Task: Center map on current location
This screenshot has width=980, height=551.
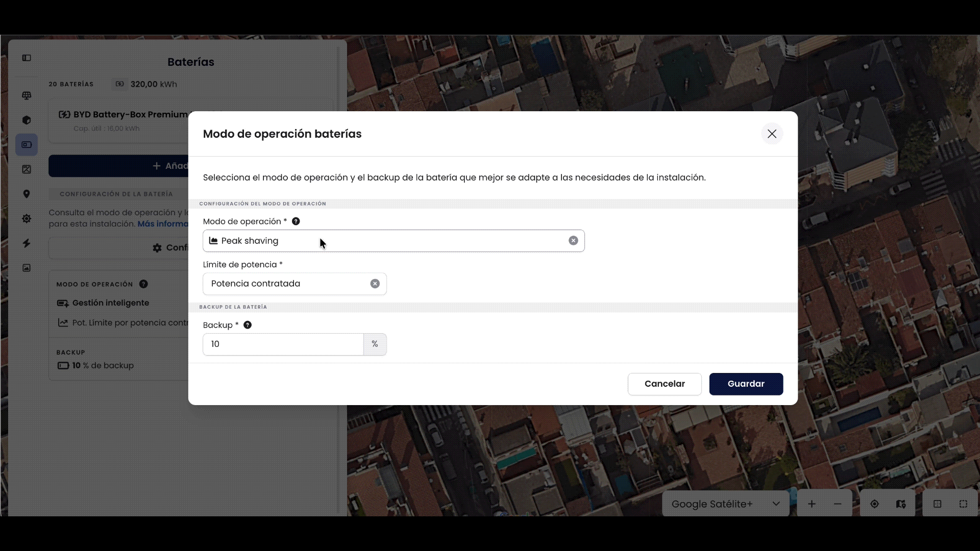Action: [874, 504]
